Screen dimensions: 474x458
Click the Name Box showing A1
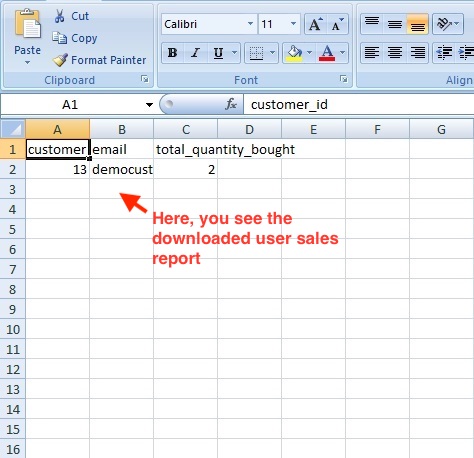tap(70, 105)
